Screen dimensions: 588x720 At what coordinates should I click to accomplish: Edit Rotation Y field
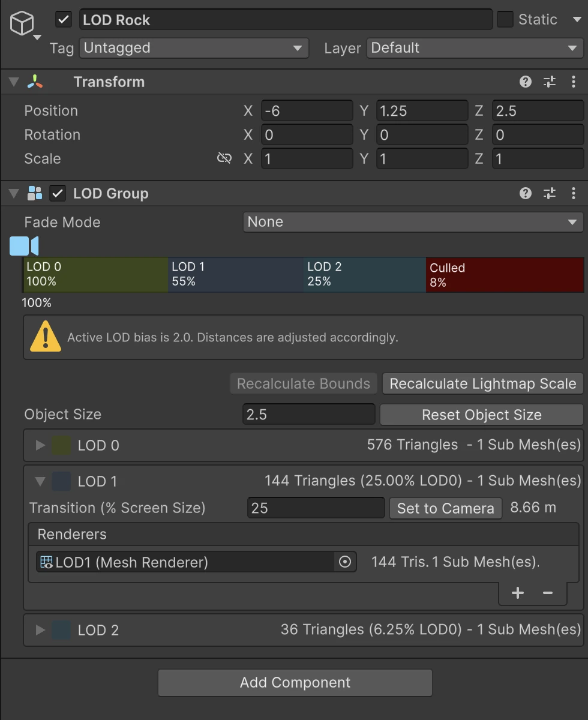(422, 135)
